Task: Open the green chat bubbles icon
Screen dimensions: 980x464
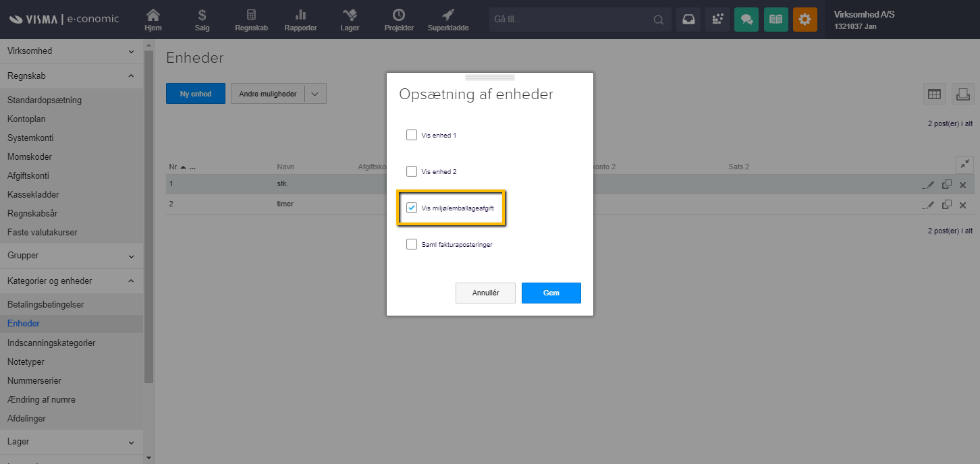Action: click(x=746, y=20)
